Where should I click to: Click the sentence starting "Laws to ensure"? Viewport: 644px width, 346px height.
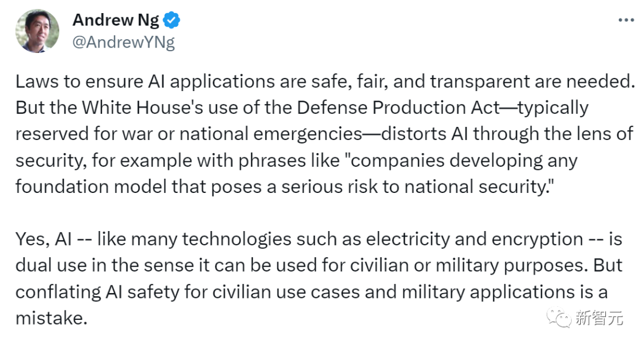point(326,82)
